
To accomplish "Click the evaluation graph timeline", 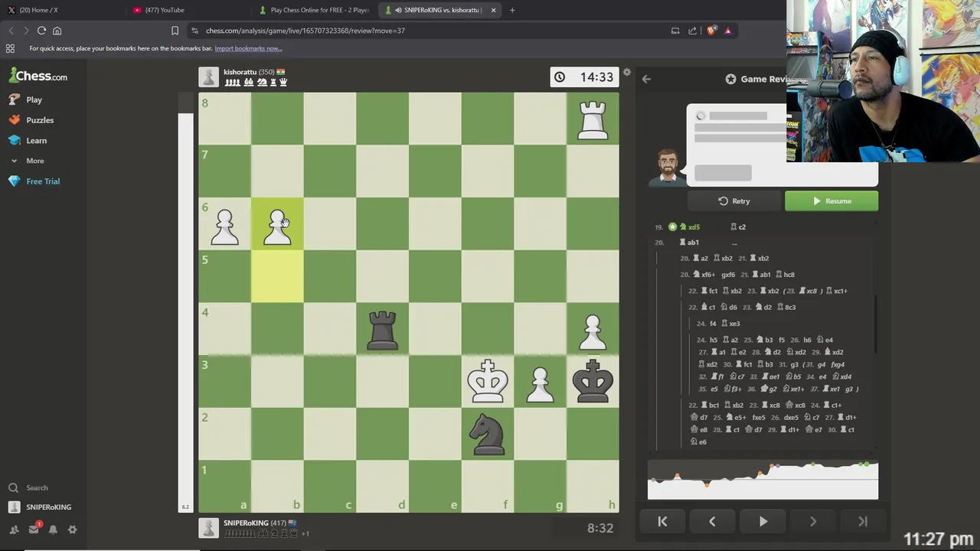I will (x=763, y=480).
